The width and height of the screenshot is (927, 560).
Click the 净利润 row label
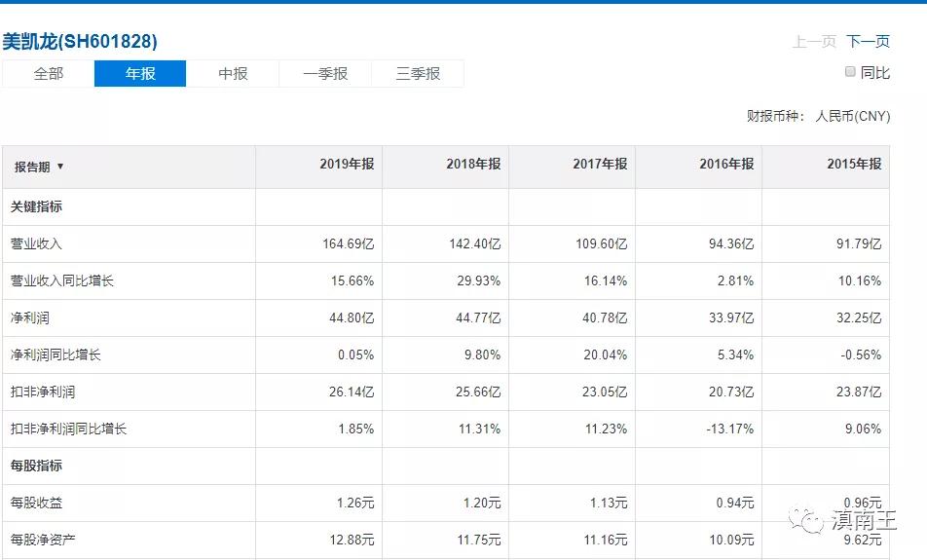29,317
